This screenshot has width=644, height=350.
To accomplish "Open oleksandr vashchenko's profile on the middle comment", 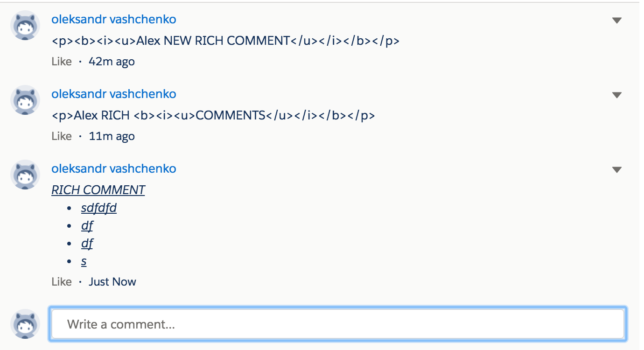I will pyautogui.click(x=113, y=94).
